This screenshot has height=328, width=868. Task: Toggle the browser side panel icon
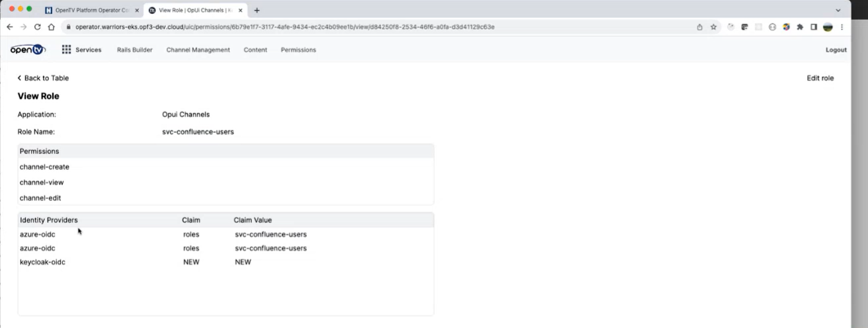[813, 27]
